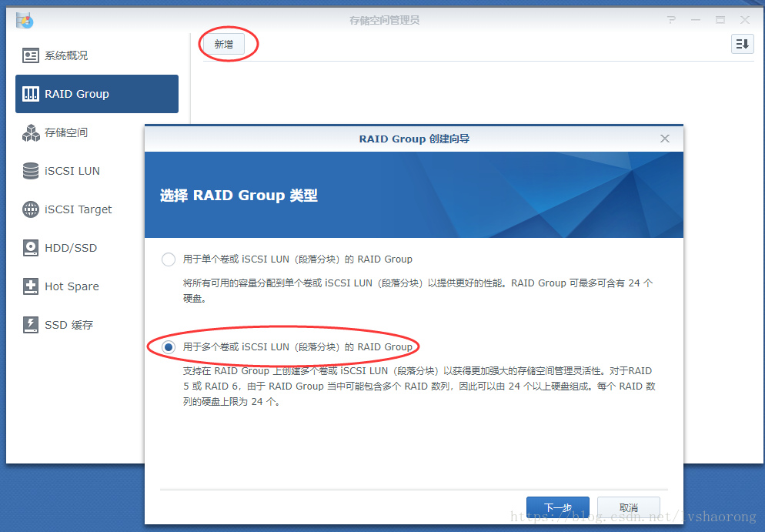Click label 用于单个卷或 iSCSI LUN 的 RAID Group

click(x=298, y=259)
